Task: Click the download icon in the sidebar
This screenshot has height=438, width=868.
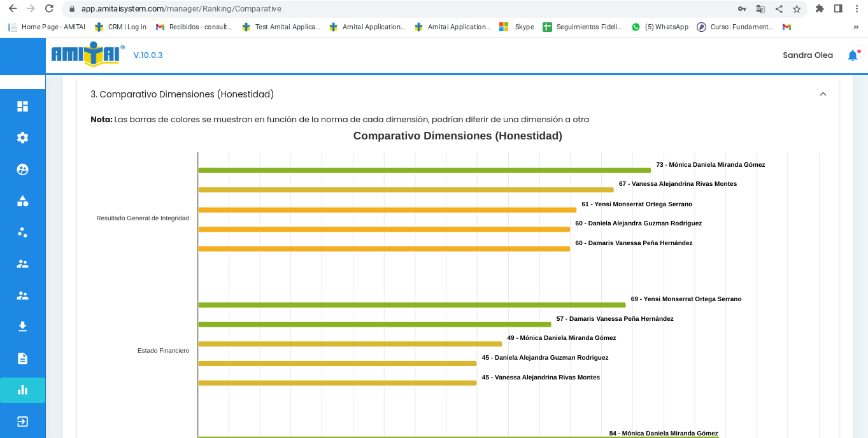Action: coord(22,327)
